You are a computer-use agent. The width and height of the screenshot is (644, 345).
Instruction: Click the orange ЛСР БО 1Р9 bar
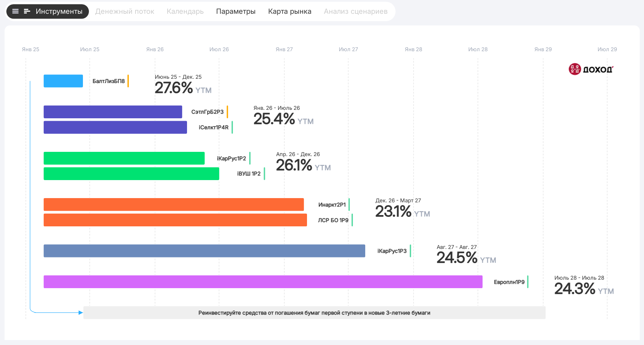175,220
